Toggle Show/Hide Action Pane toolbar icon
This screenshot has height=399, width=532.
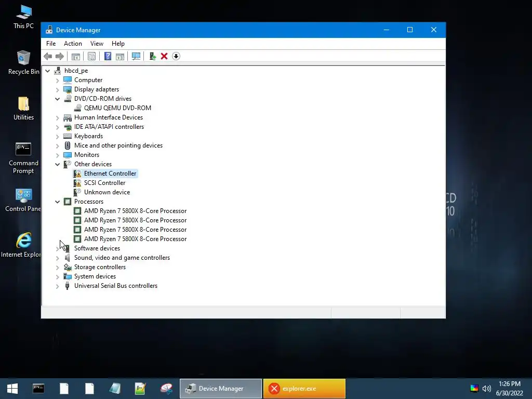click(x=120, y=56)
